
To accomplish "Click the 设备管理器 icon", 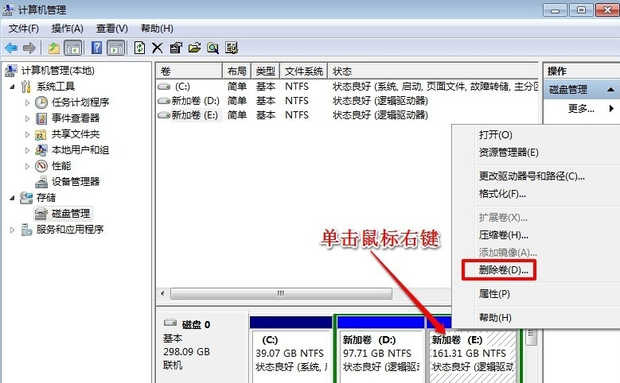I will [41, 182].
